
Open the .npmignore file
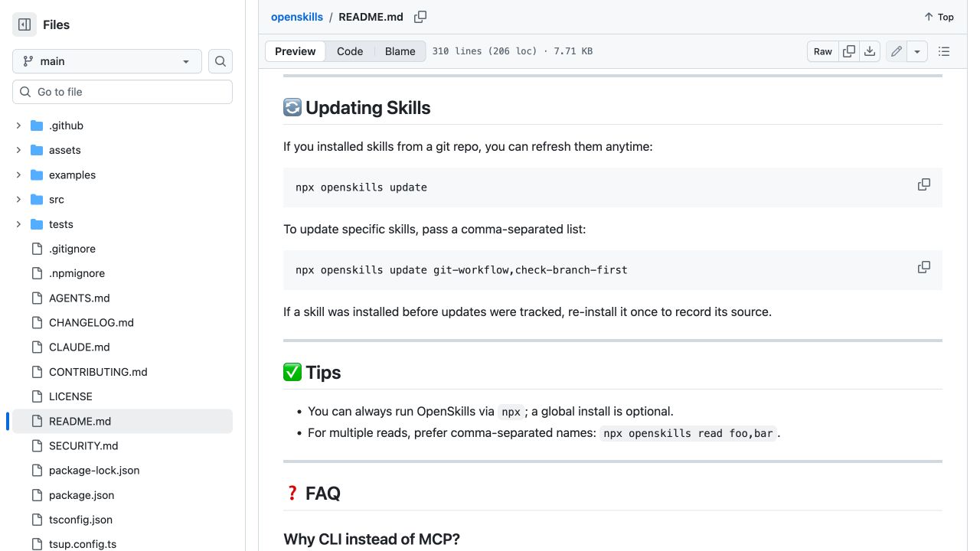[x=77, y=273]
